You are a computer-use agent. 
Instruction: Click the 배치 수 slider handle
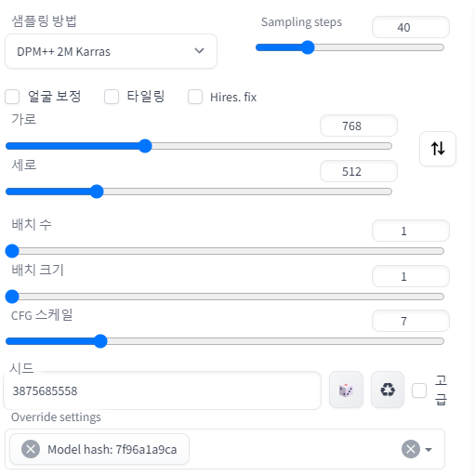(x=12, y=251)
